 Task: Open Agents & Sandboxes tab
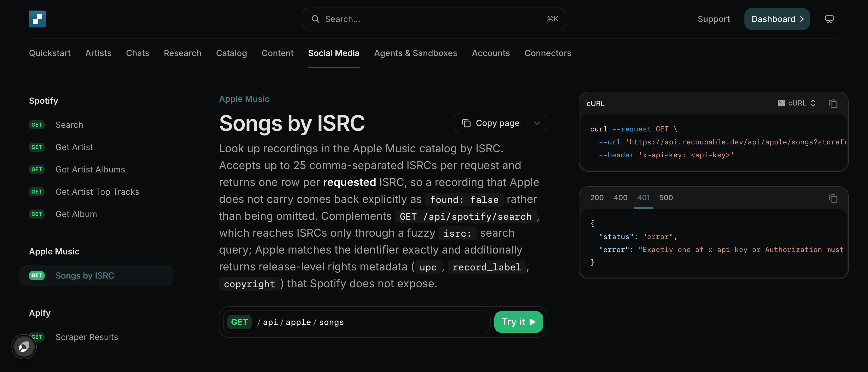point(416,53)
